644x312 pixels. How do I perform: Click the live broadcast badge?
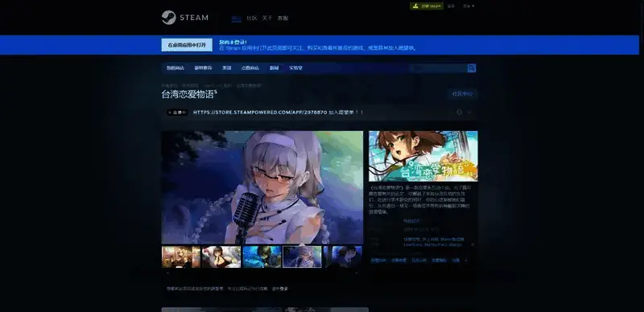177,112
